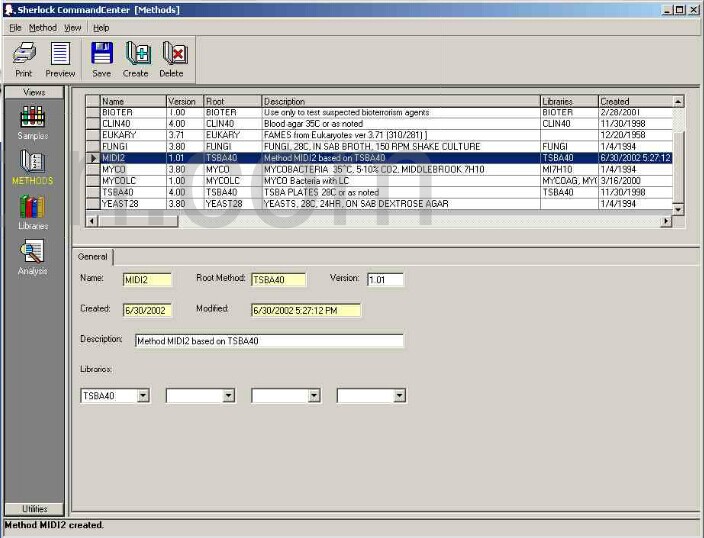
Task: Click the horizontal scroll right arrow
Action: tap(666, 221)
